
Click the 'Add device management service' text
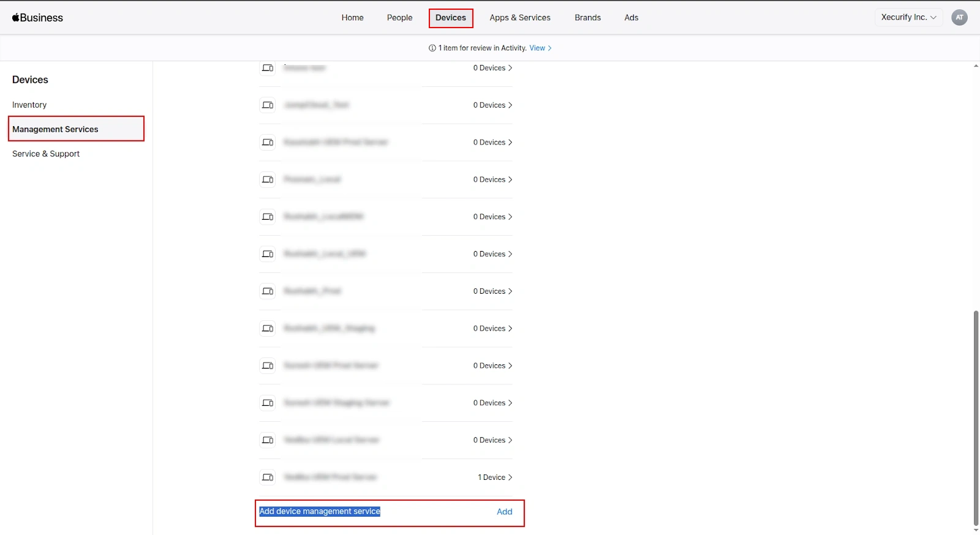pos(320,511)
